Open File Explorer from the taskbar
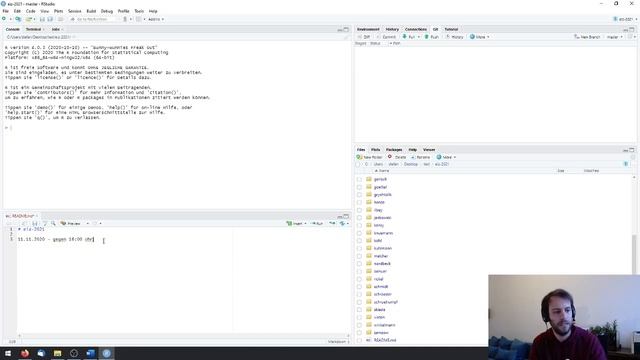The height and width of the screenshot is (360, 640). point(58,353)
